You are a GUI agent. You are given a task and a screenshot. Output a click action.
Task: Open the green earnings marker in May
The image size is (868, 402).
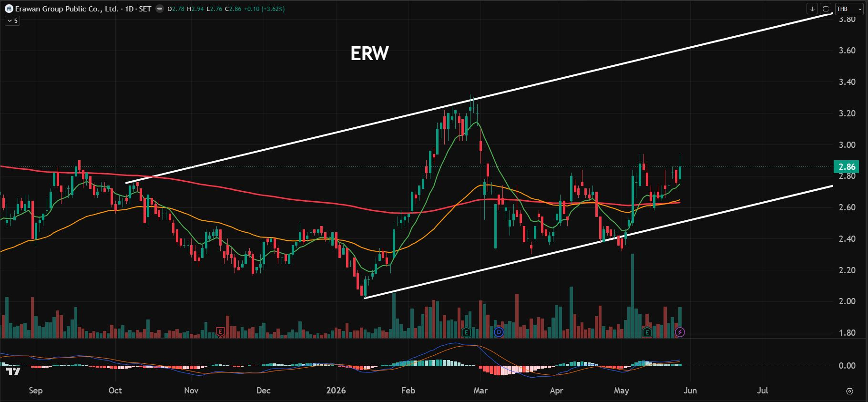(647, 331)
